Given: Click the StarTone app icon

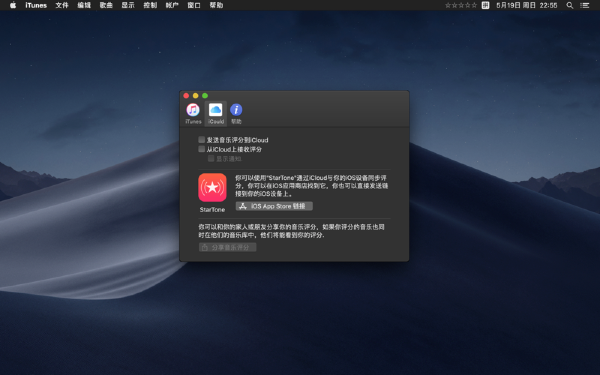Looking at the screenshot, I should coord(212,188).
